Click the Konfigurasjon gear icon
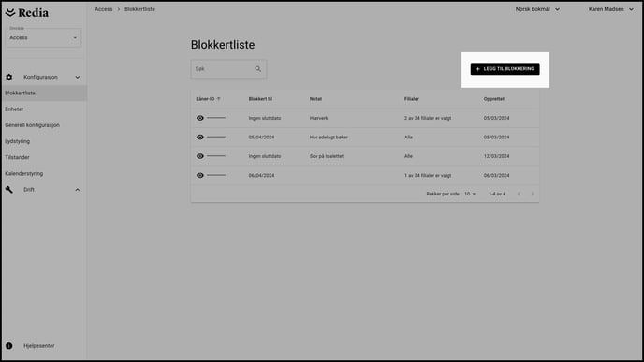The image size is (644, 362). point(9,77)
